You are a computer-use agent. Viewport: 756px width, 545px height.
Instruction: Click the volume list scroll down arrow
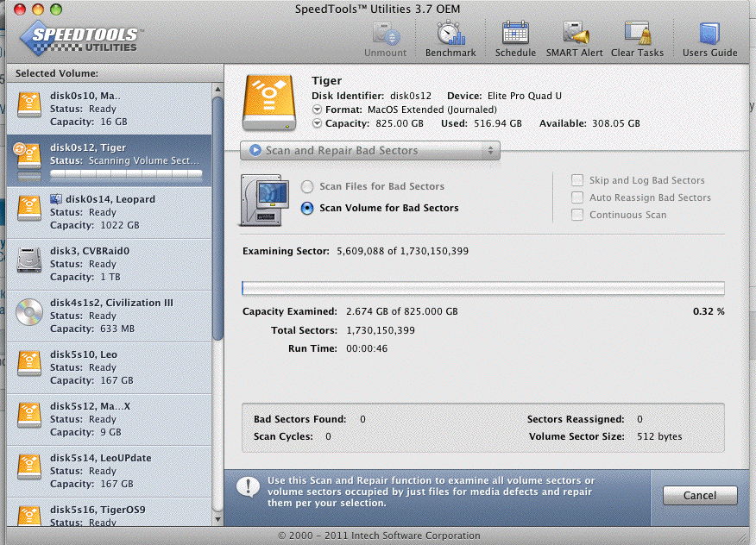[x=217, y=519]
